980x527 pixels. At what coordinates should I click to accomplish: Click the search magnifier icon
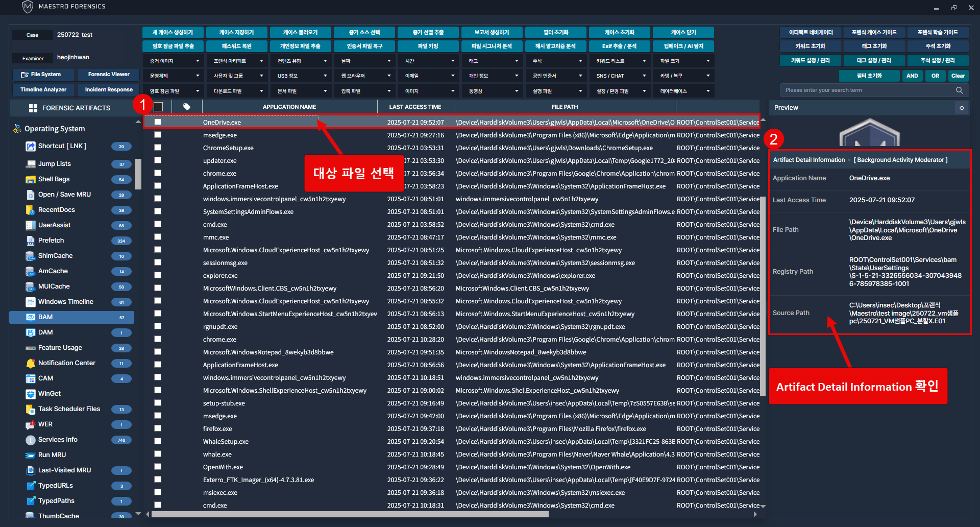pyautogui.click(x=959, y=90)
